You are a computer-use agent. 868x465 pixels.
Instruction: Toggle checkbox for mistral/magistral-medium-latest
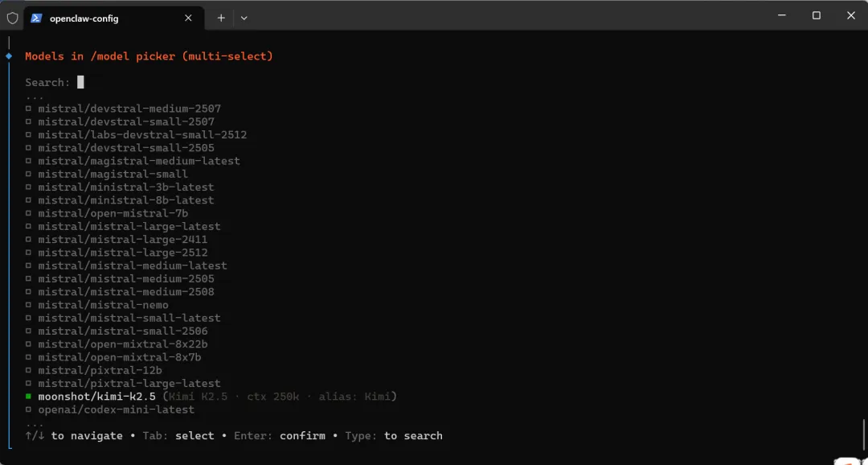(x=28, y=161)
